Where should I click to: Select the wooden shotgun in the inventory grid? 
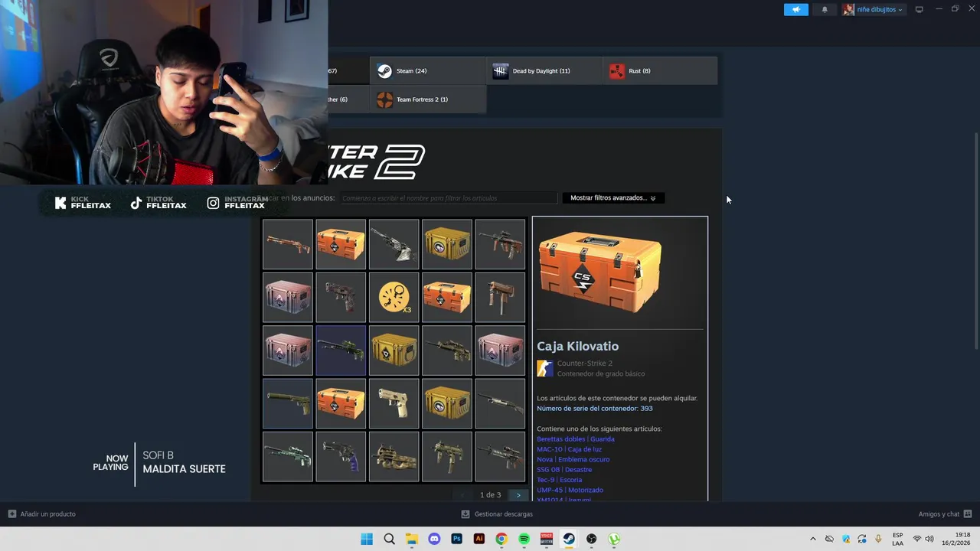288,245
